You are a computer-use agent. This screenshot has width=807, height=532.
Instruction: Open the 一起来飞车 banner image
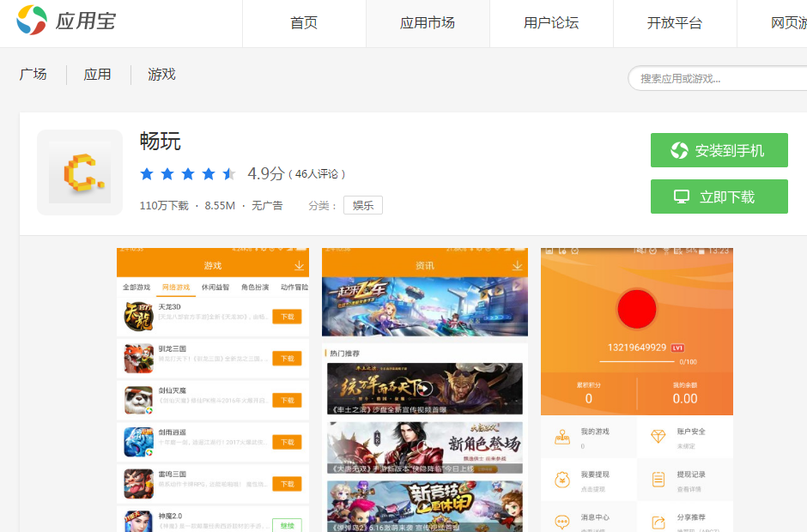tap(425, 306)
